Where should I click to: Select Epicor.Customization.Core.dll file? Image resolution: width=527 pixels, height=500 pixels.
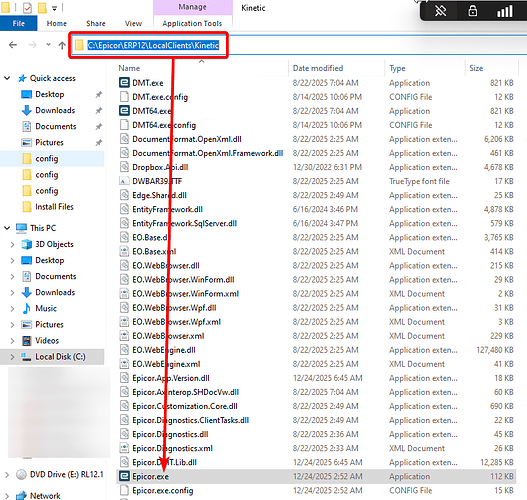pos(185,406)
